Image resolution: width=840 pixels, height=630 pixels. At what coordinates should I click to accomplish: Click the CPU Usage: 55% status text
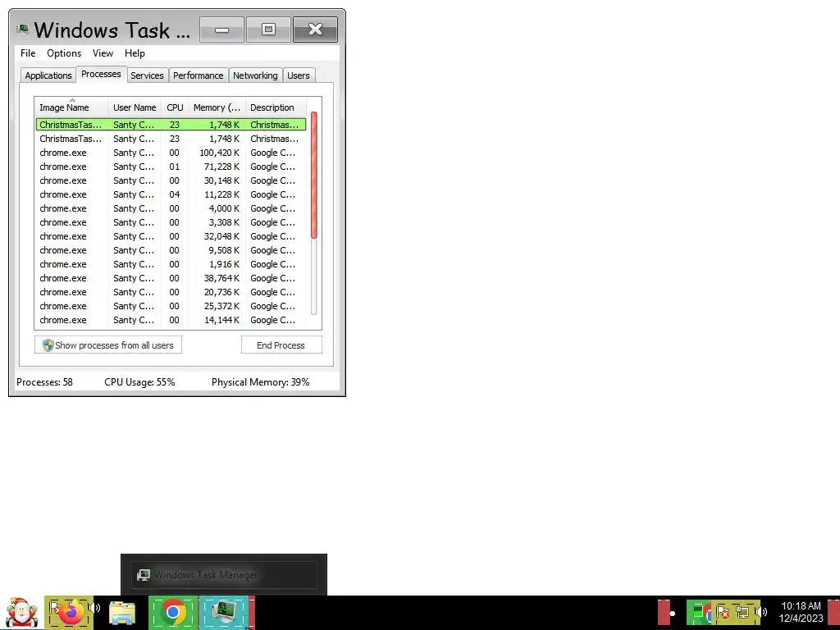[139, 382]
